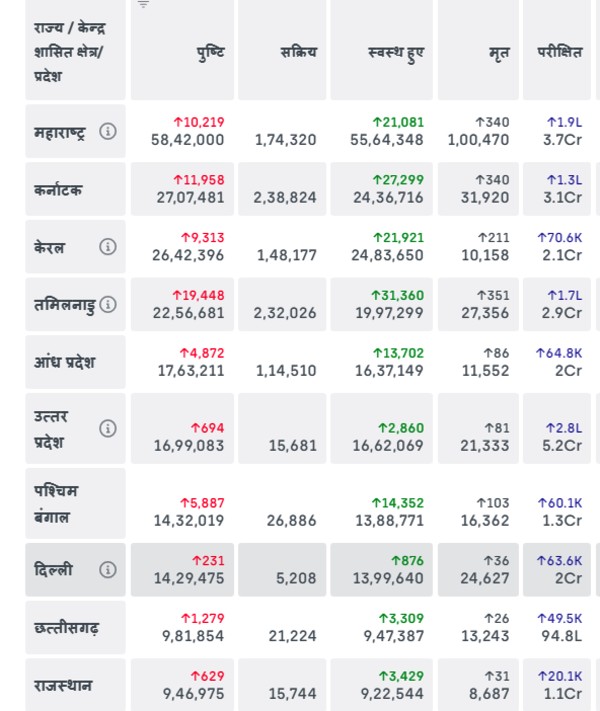This screenshot has width=600, height=711.
Task: Click दिल्ली's confirmed count 14,29,475
Action: pos(190,578)
